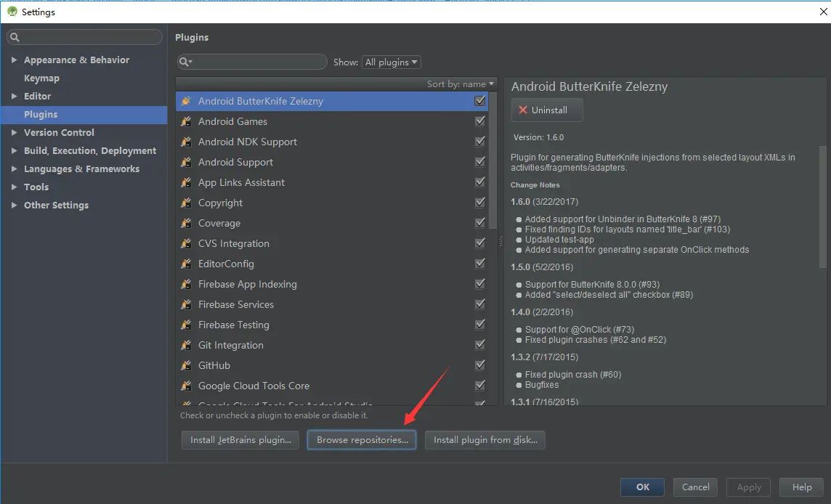831x504 pixels.
Task: Click the Apply button
Action: (x=748, y=487)
